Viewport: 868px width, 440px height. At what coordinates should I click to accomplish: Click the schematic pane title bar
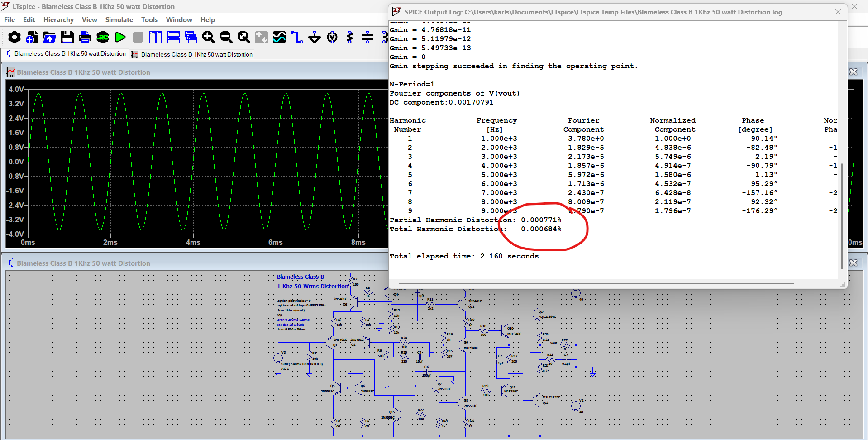[195, 263]
